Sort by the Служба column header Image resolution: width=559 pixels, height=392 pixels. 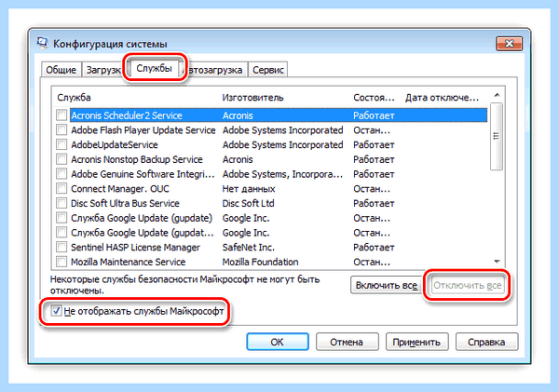(74, 98)
